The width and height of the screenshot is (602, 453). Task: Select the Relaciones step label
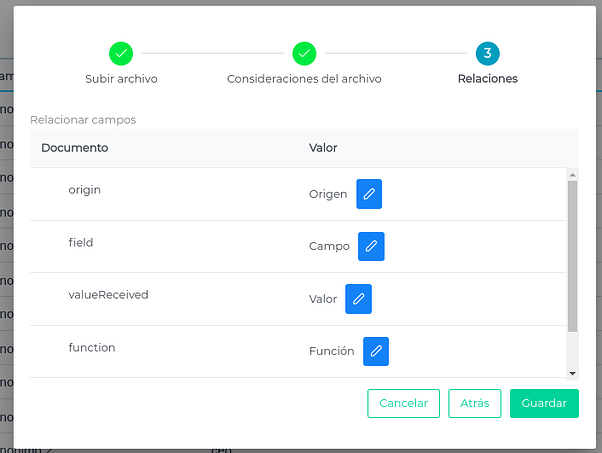click(x=487, y=78)
